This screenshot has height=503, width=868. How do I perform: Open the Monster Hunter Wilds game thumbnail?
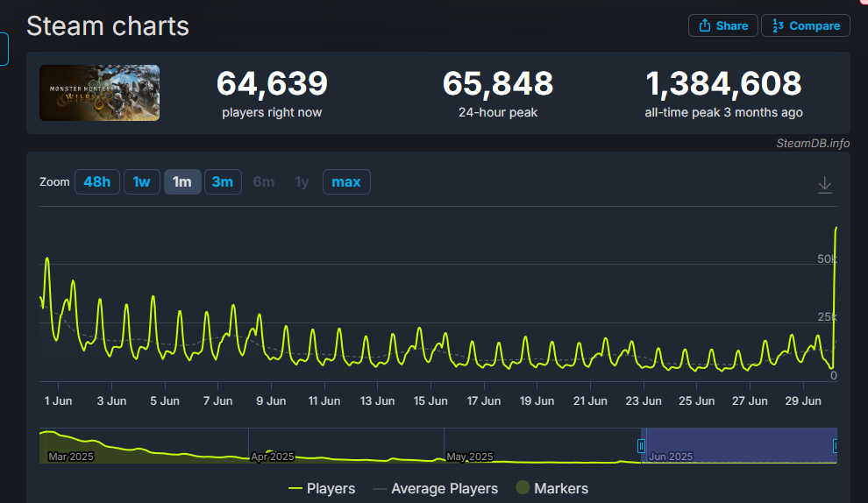coord(100,93)
